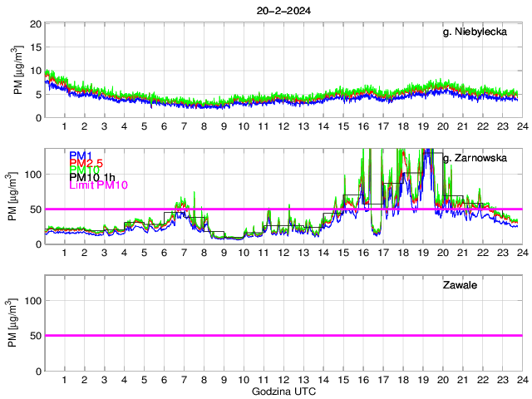532x399 pixels.
Task: Click the PM y-axis label of top chart
Action: (x=17, y=71)
